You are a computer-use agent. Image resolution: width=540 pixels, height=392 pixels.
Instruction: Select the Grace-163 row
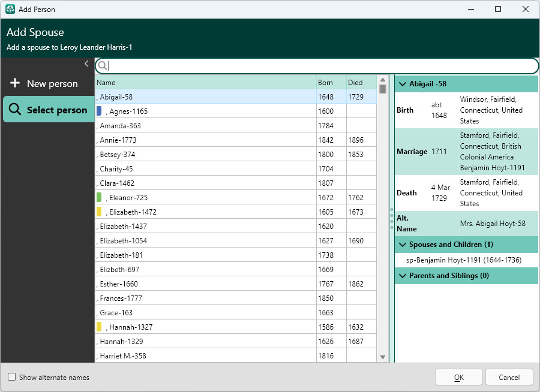(236, 313)
